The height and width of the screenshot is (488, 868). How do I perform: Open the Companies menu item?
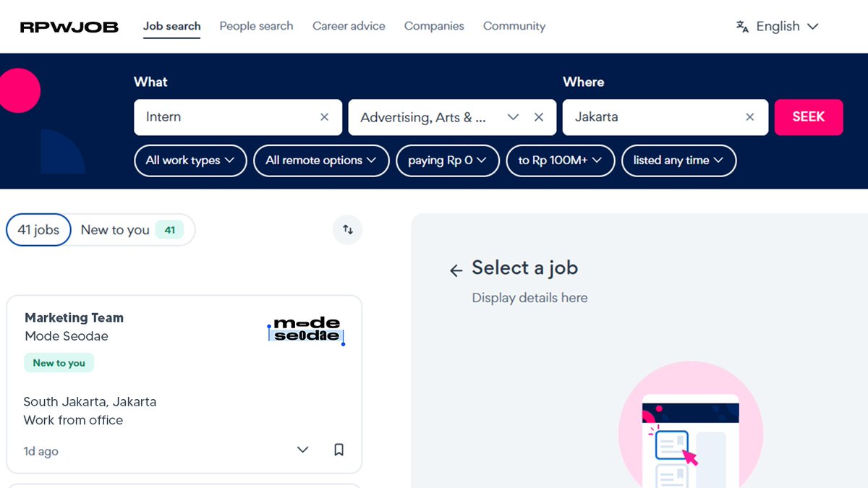434,26
